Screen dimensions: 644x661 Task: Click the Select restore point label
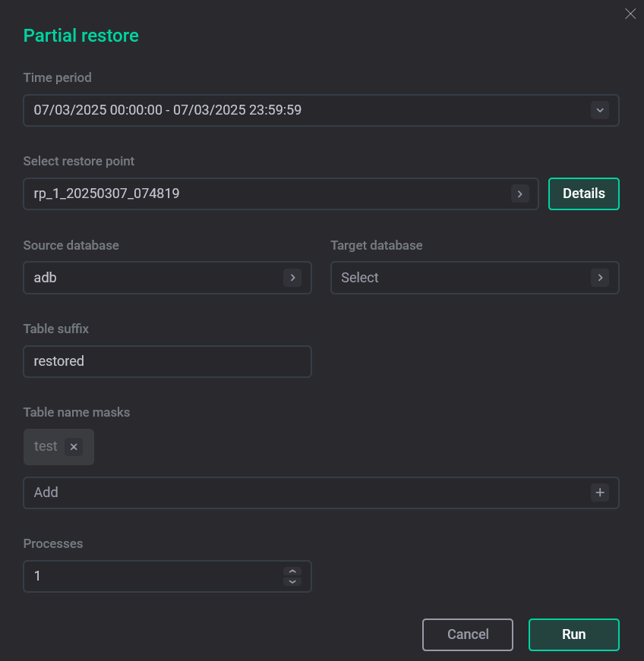[79, 161]
